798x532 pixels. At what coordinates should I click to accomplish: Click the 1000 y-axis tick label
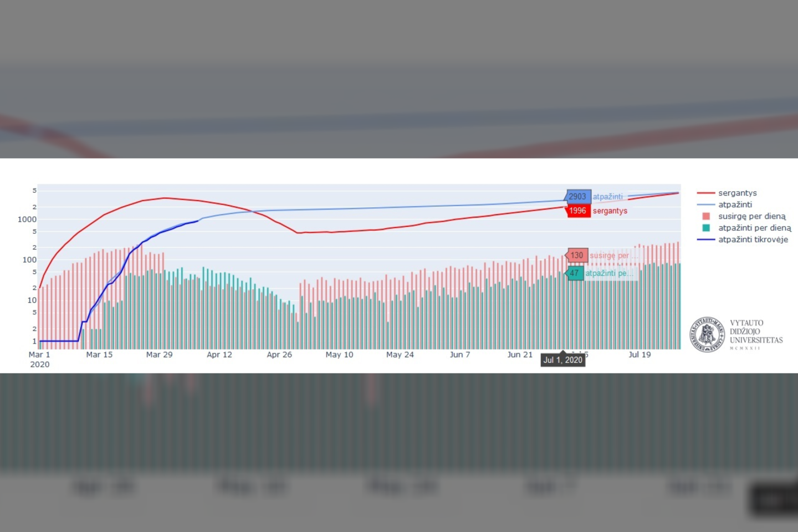tap(27, 219)
